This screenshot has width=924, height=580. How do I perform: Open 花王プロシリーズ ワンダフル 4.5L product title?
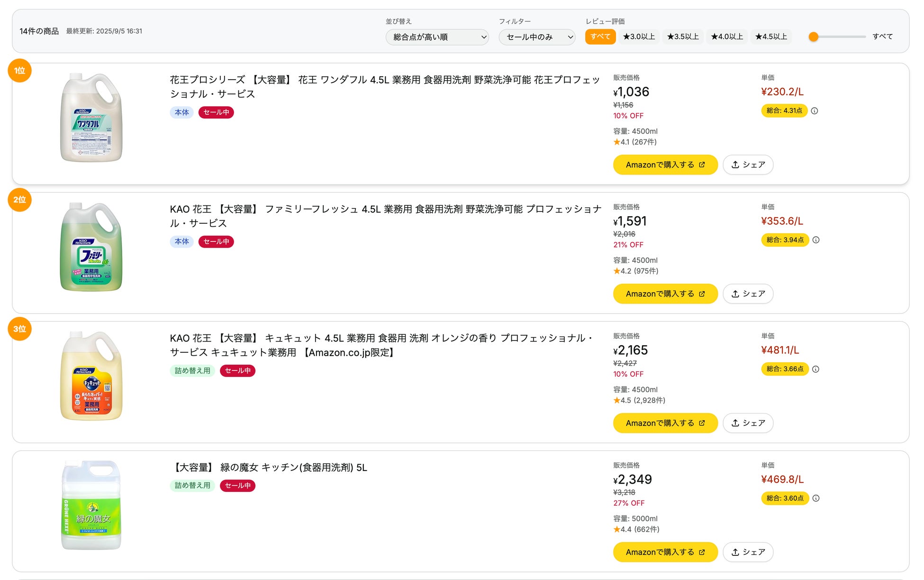pyautogui.click(x=385, y=87)
